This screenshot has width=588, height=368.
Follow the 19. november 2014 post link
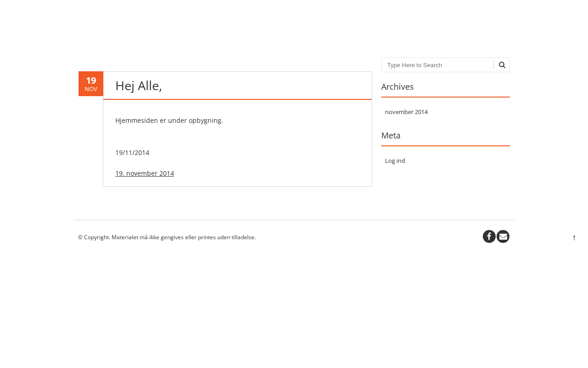coord(145,173)
